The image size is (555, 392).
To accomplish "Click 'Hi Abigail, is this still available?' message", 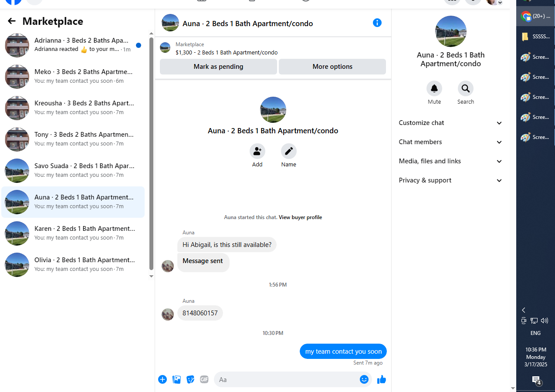I will 227,245.
